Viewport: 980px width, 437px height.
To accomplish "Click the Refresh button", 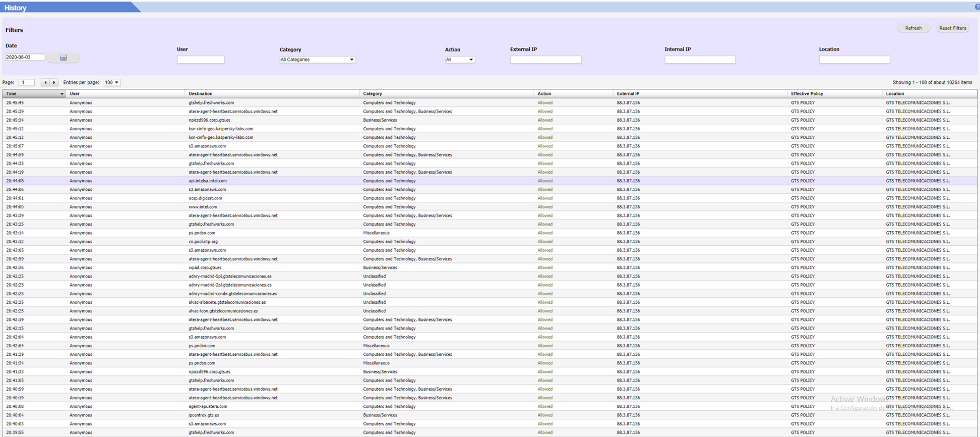I will (x=913, y=28).
